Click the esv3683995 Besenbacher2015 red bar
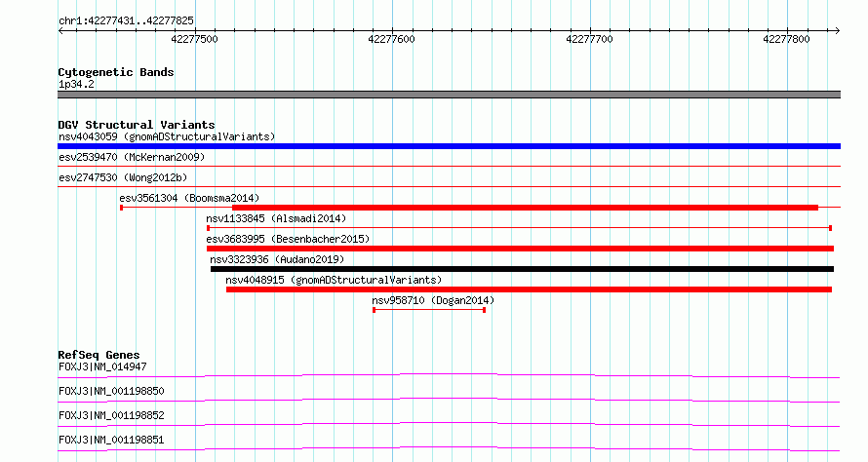Viewport: 868px width, 462px height. pyautogui.click(x=521, y=249)
